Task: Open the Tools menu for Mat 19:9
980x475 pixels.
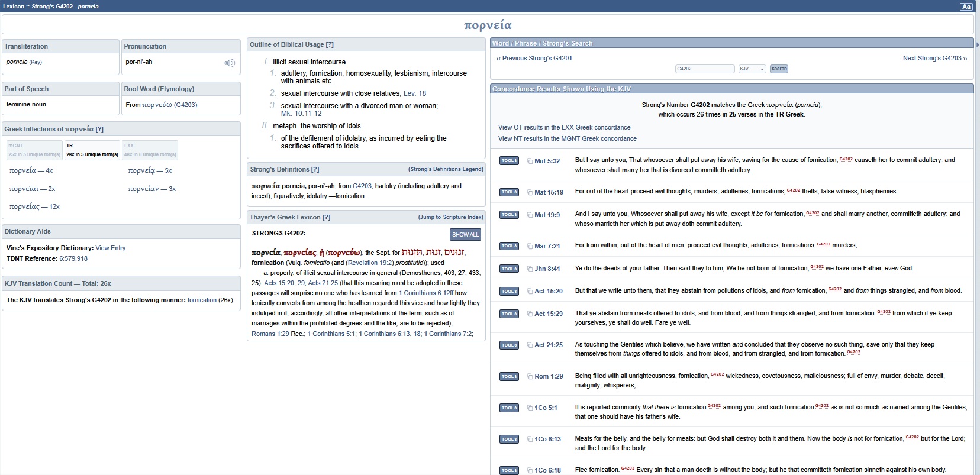Action: point(509,215)
